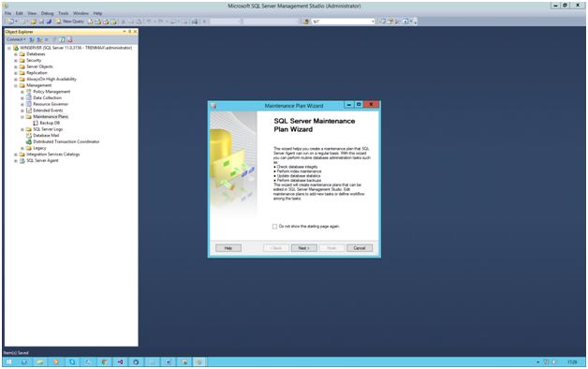Click the New Query toolbar button
Screen dimensions: 588x369
[x=69, y=22]
